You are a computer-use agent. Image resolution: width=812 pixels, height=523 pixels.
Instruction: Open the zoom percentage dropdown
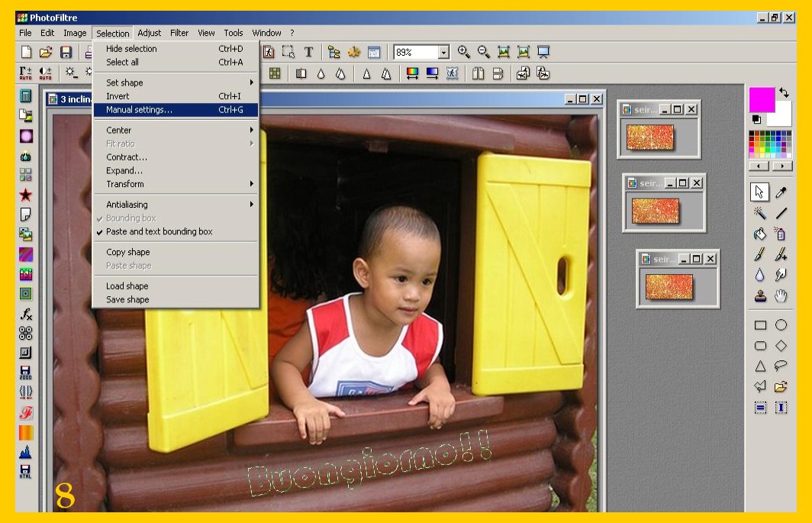tap(443, 53)
